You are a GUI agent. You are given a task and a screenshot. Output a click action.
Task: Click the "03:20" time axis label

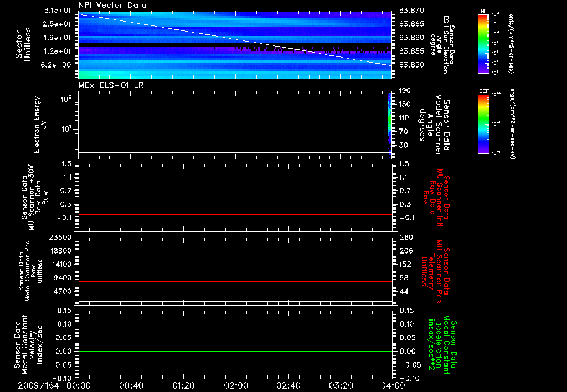(341, 385)
